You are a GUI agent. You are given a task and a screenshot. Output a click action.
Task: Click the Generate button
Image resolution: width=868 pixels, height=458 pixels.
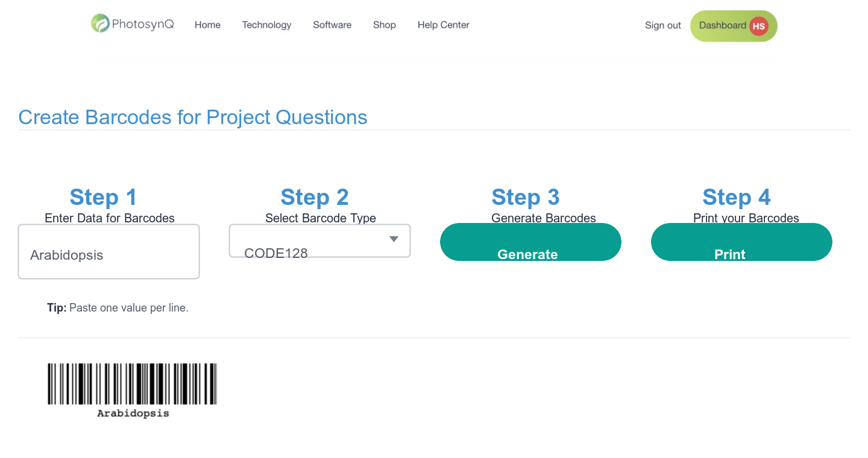point(530,242)
